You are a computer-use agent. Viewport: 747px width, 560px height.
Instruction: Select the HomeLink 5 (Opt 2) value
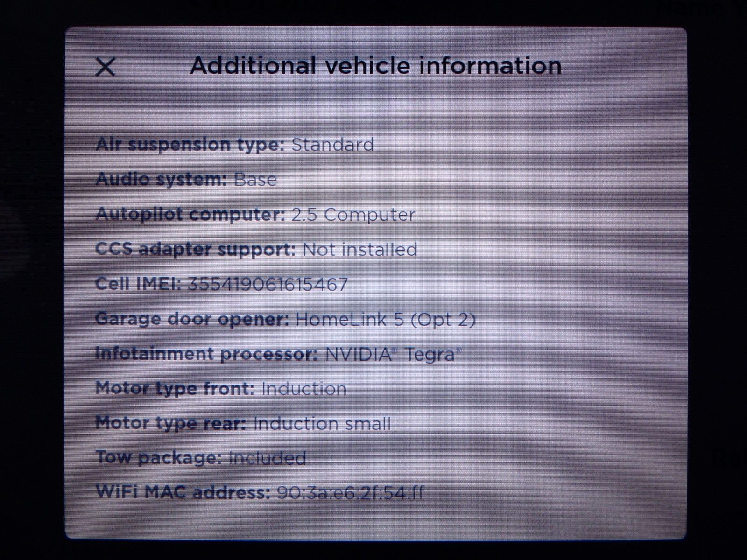(386, 319)
